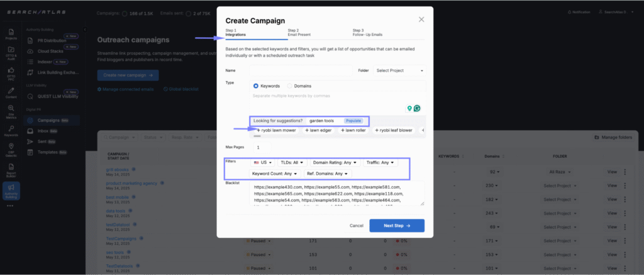The height and width of the screenshot is (275, 644).
Task: Open more options for the 69-domains row
Action: 625,227
